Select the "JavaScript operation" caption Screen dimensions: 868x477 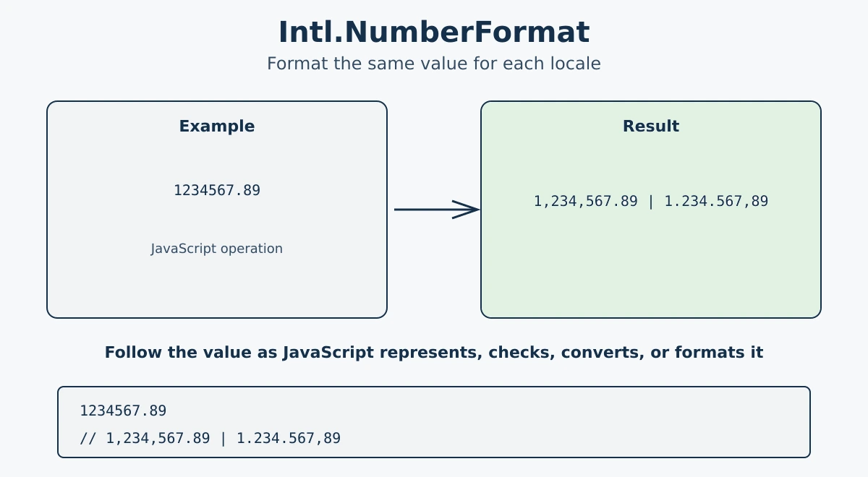point(217,249)
